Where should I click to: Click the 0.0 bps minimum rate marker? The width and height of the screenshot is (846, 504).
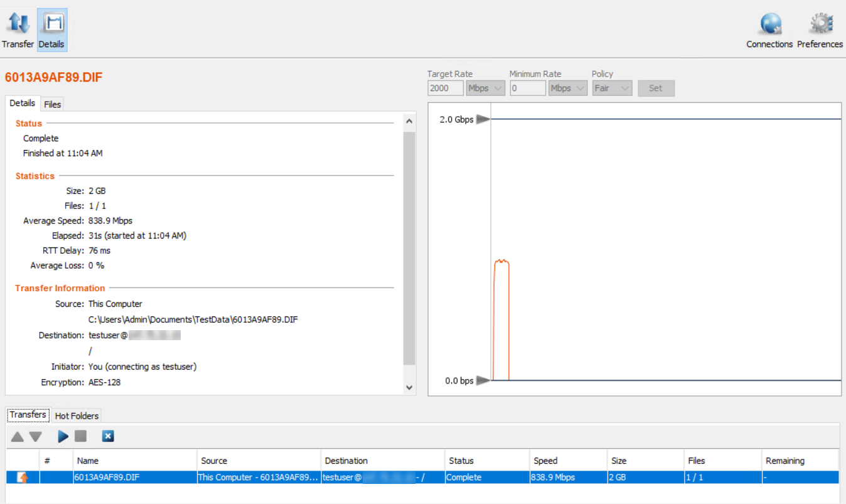tap(483, 380)
